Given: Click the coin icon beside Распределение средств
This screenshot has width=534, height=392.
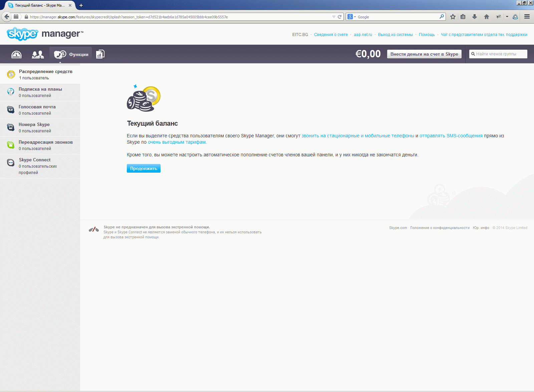Looking at the screenshot, I should [x=11, y=74].
